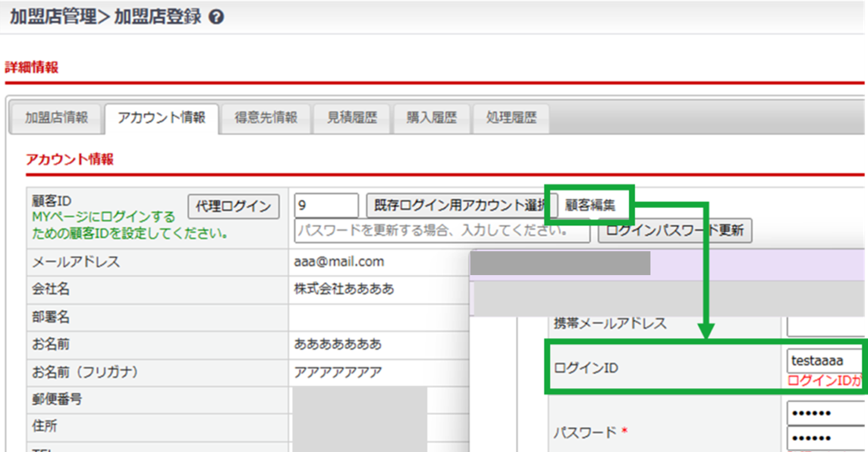Click the お名前（フリガナ） row label
The image size is (868, 452).
(85, 372)
